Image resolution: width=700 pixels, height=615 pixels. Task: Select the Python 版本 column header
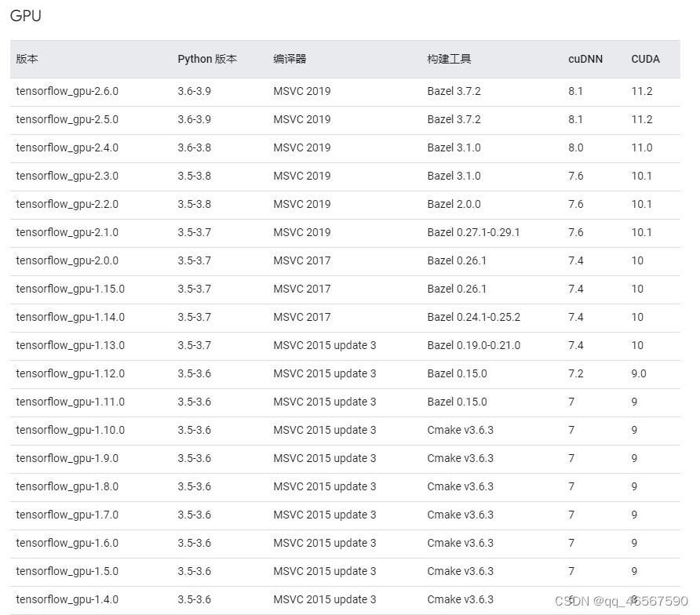[207, 59]
